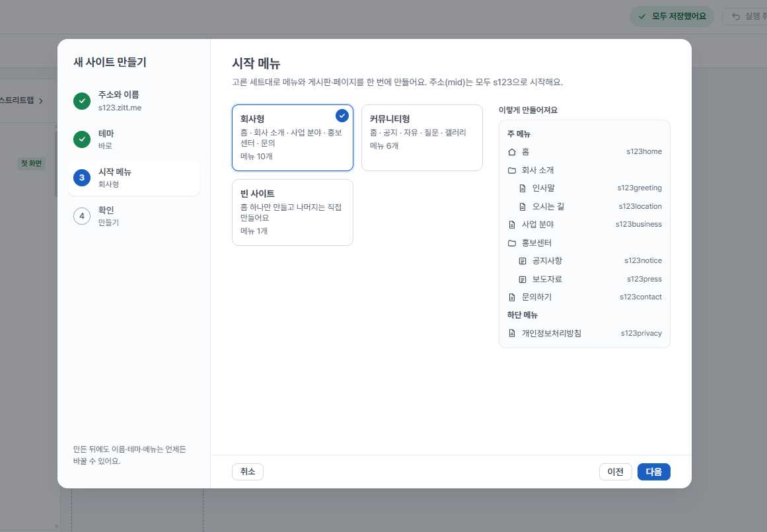Click the s123greeting address text
The width and height of the screenshot is (767, 532).
tap(639, 188)
